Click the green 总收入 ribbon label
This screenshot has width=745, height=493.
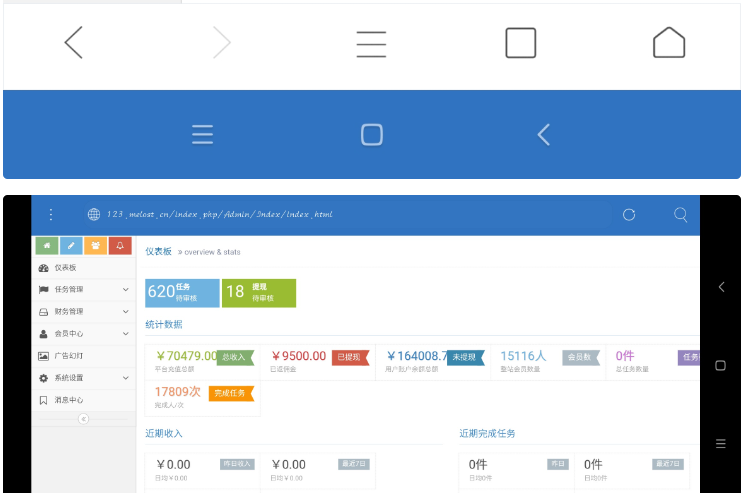pos(236,357)
